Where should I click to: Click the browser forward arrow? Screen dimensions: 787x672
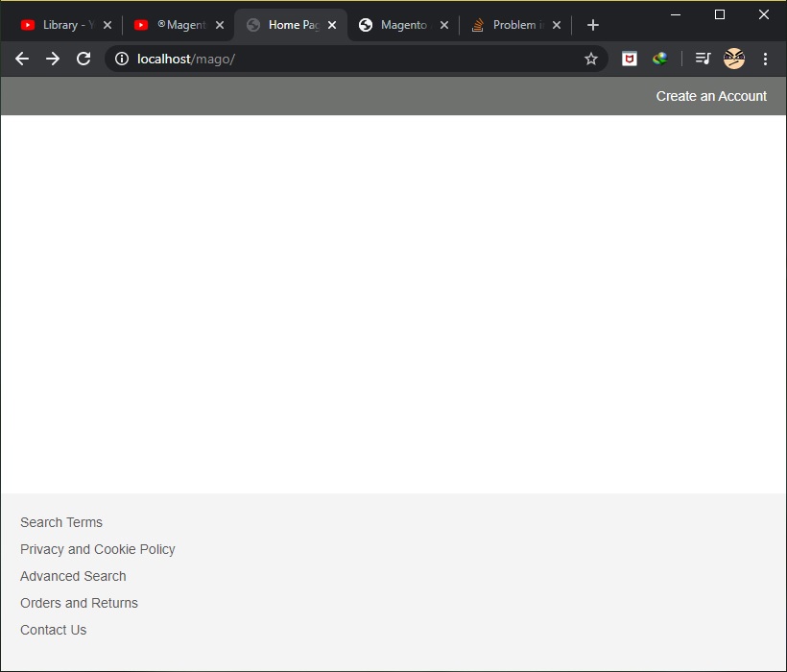point(53,59)
